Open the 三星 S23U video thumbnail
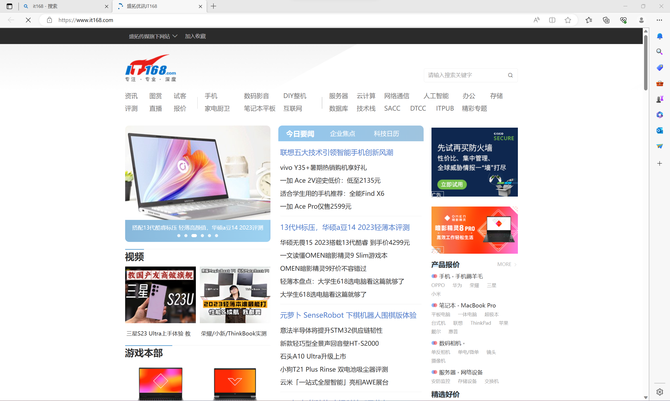The height and width of the screenshot is (401, 670). click(x=160, y=295)
